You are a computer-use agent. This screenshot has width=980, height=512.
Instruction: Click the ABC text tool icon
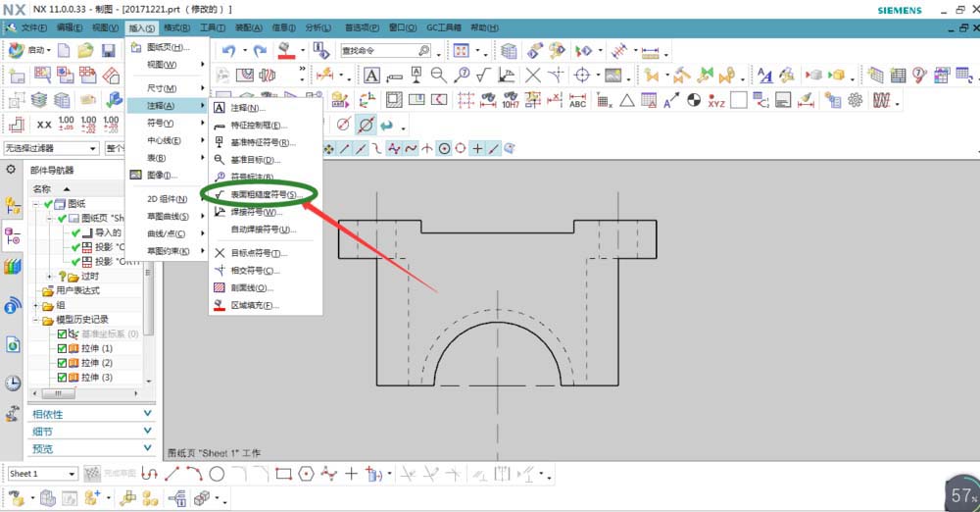coord(577,100)
